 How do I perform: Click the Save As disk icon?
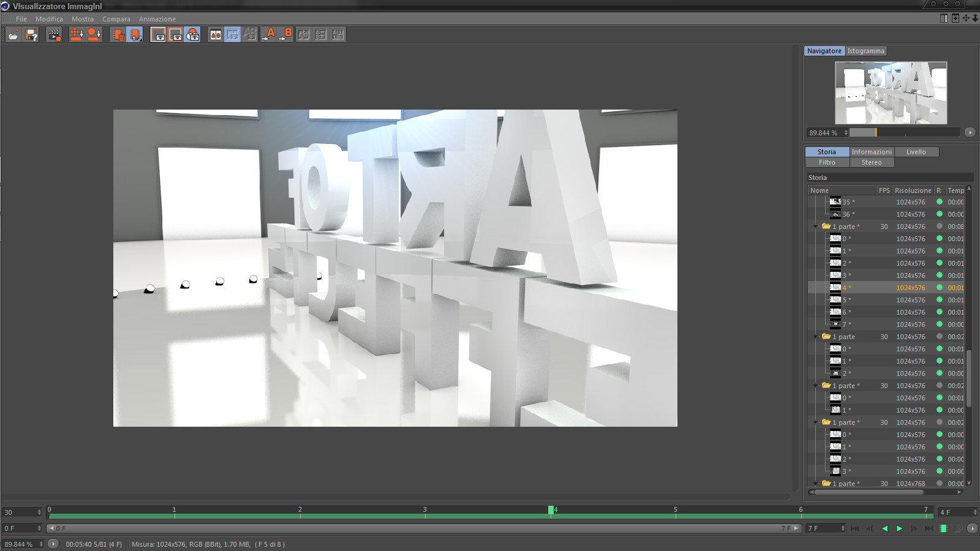coord(31,35)
